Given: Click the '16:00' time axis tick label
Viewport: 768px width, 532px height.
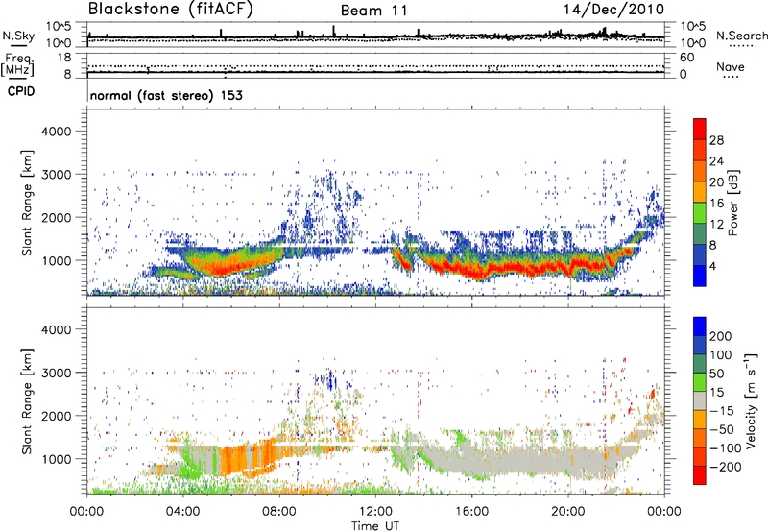Looking at the screenshot, I should coord(471,512).
